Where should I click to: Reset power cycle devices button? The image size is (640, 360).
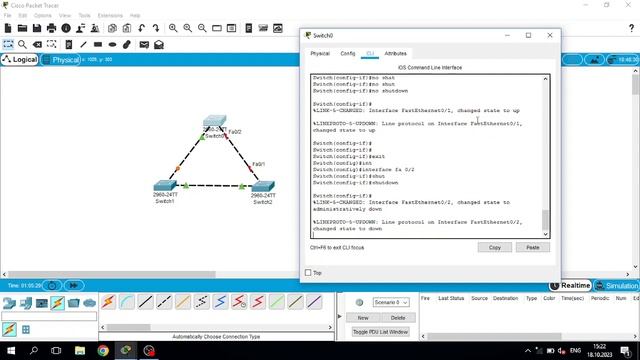point(52,285)
